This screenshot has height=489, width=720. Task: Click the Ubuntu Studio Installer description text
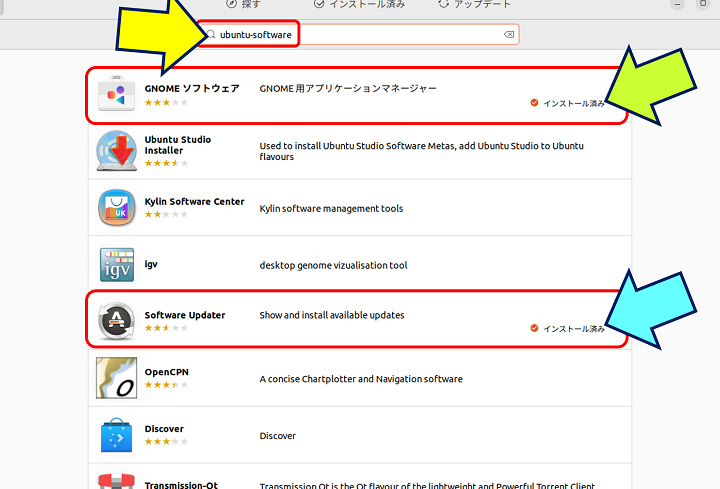click(x=420, y=151)
